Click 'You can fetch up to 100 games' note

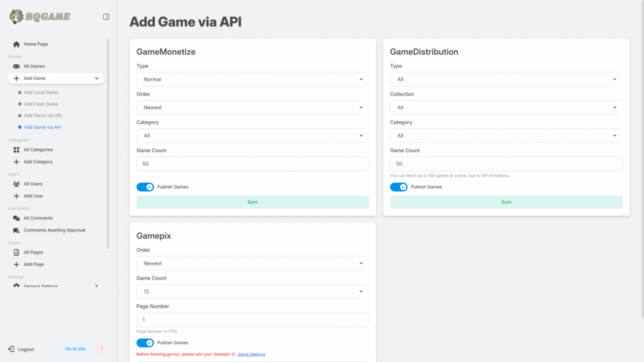pos(449,176)
